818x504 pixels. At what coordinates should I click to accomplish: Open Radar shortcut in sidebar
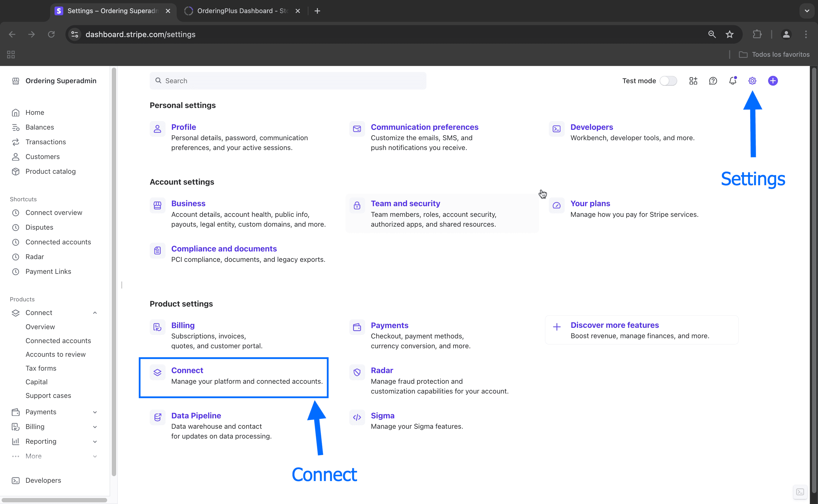pyautogui.click(x=35, y=257)
